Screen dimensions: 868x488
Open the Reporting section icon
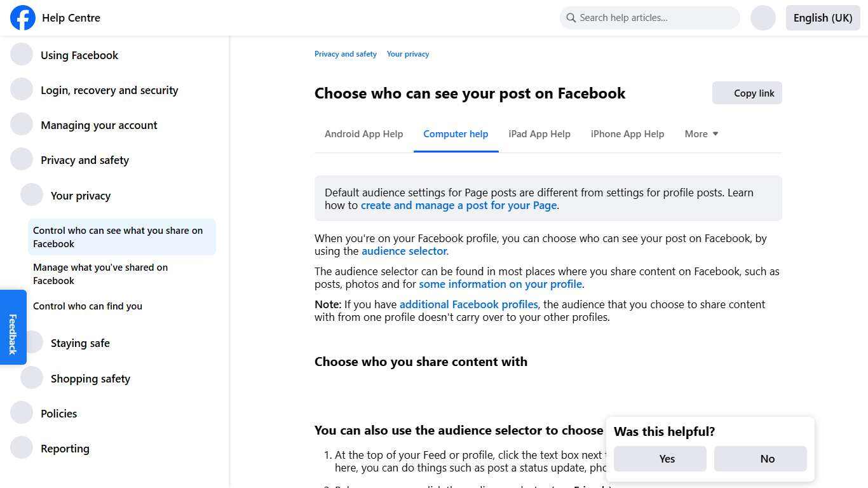click(x=22, y=447)
